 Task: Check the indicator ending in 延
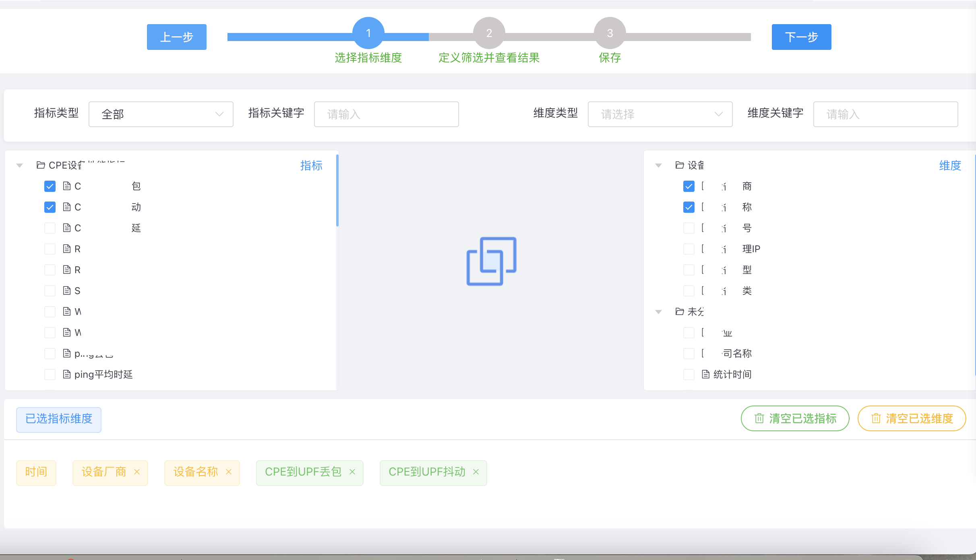coord(50,228)
